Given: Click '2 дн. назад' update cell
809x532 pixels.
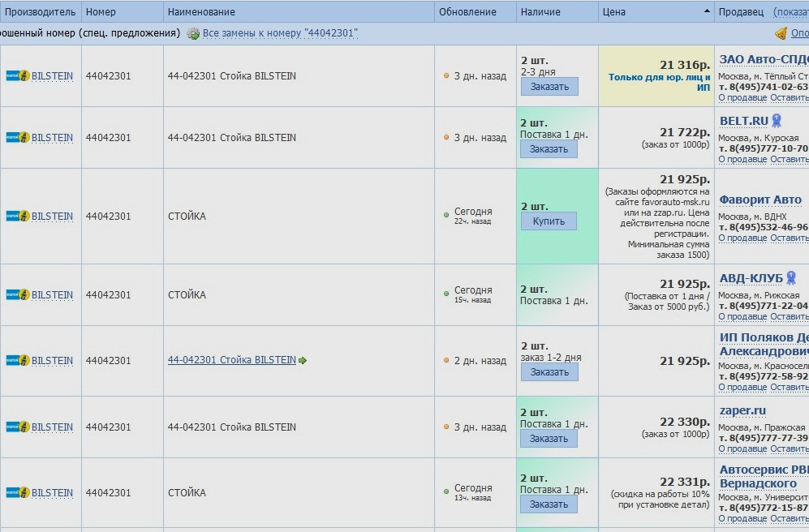Looking at the screenshot, I should (480, 361).
